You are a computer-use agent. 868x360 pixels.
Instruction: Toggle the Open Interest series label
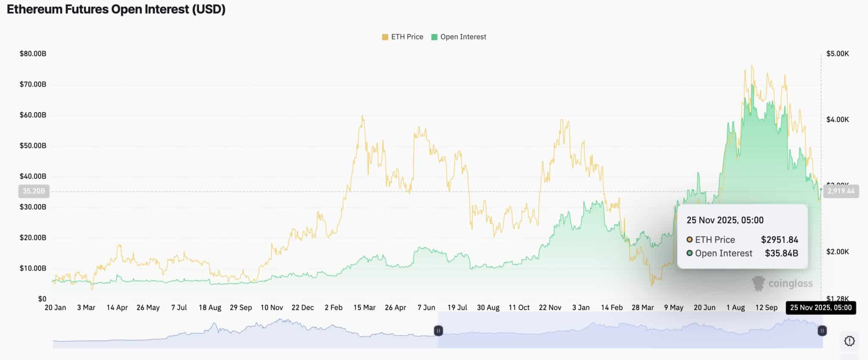(x=463, y=37)
